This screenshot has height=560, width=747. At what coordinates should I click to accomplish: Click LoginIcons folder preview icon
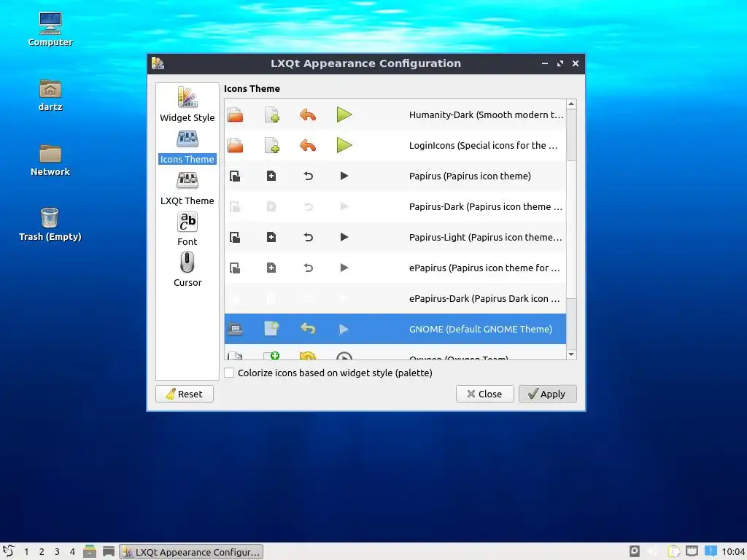tap(235, 145)
